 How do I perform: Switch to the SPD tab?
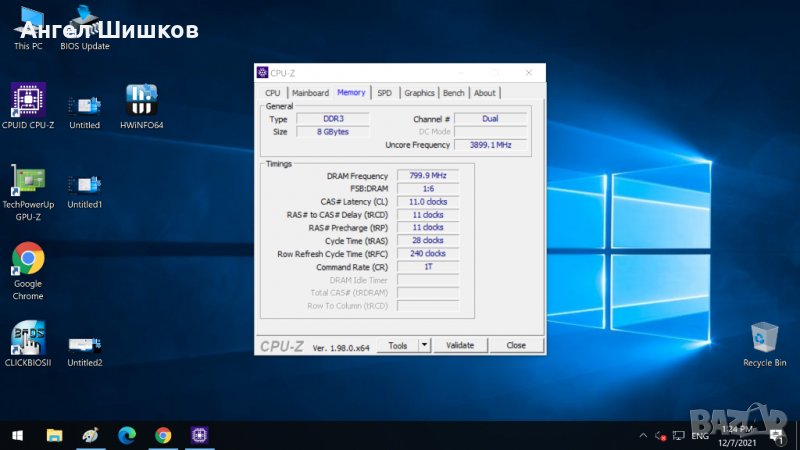[384, 93]
